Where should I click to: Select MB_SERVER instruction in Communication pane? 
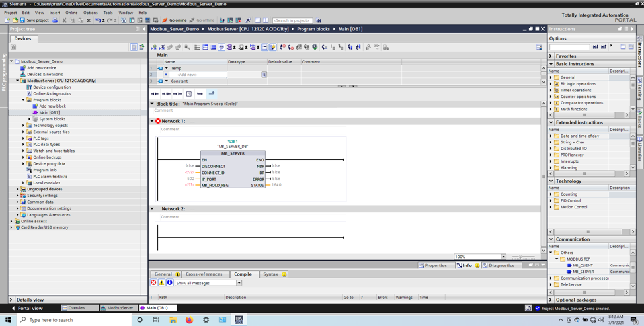(x=583, y=272)
